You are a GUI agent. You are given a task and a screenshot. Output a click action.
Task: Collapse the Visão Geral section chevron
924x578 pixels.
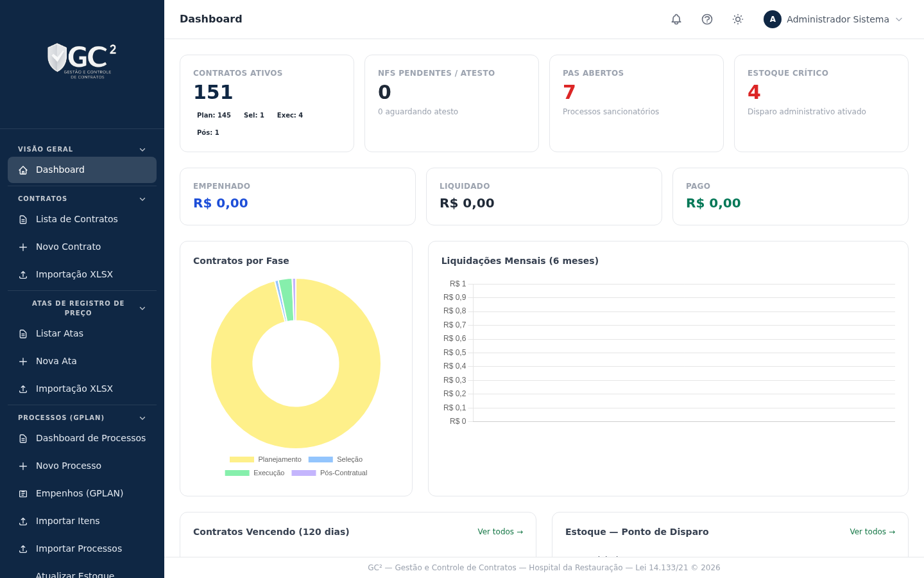(142, 150)
